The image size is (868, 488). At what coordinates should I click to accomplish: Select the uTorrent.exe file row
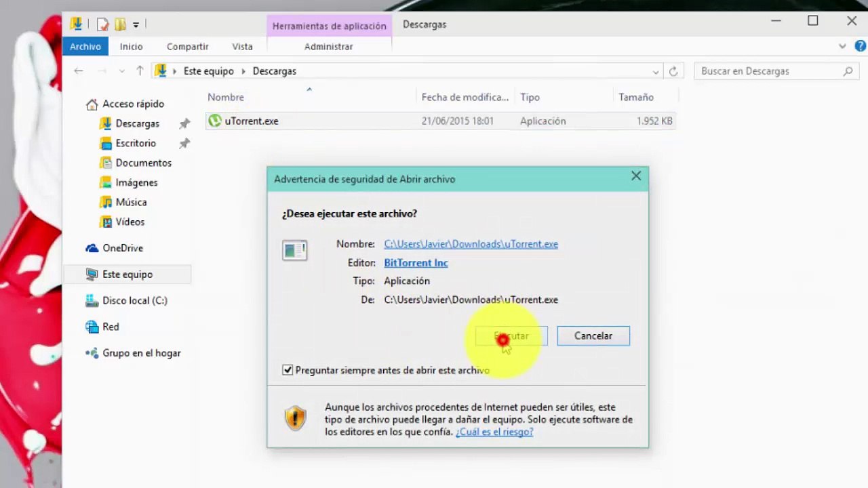pos(440,121)
